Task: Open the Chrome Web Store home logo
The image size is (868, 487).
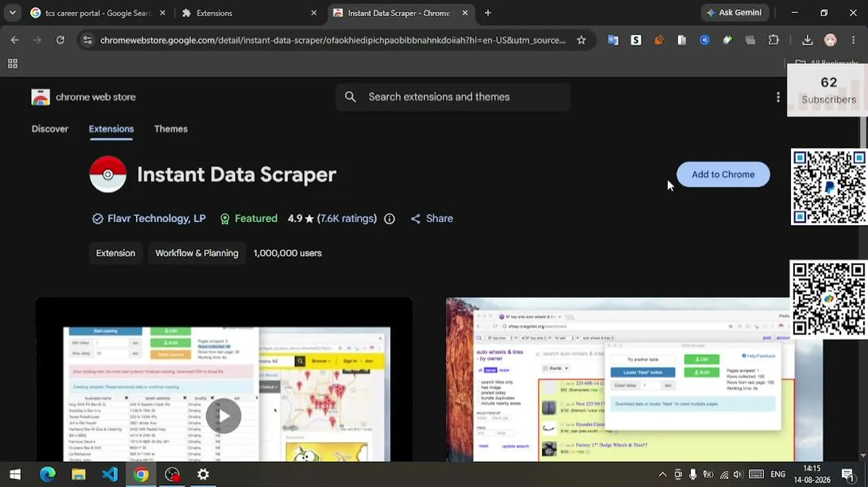Action: (x=84, y=97)
